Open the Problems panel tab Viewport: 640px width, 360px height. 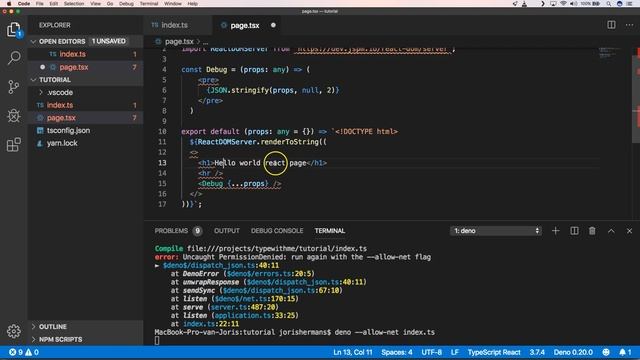(171, 231)
